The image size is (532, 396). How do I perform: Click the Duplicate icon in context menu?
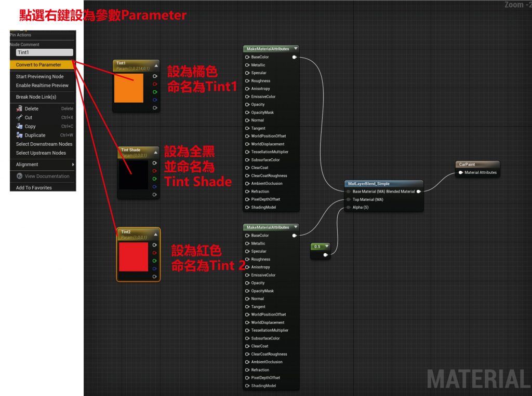19,135
